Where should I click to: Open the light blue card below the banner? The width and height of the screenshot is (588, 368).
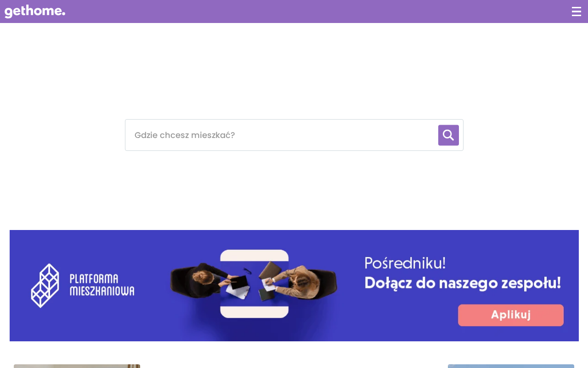point(511,366)
